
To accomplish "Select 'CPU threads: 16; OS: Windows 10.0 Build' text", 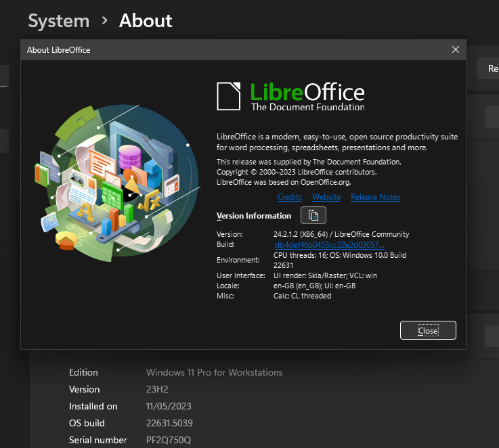I will point(340,255).
